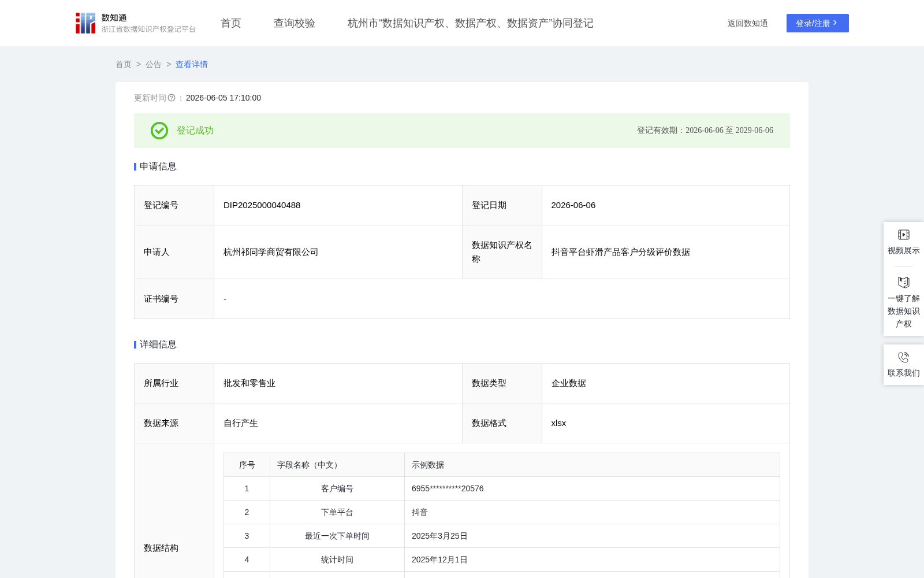Select data type value 企业数据
Image resolution: width=924 pixels, height=578 pixels.
pyautogui.click(x=569, y=383)
